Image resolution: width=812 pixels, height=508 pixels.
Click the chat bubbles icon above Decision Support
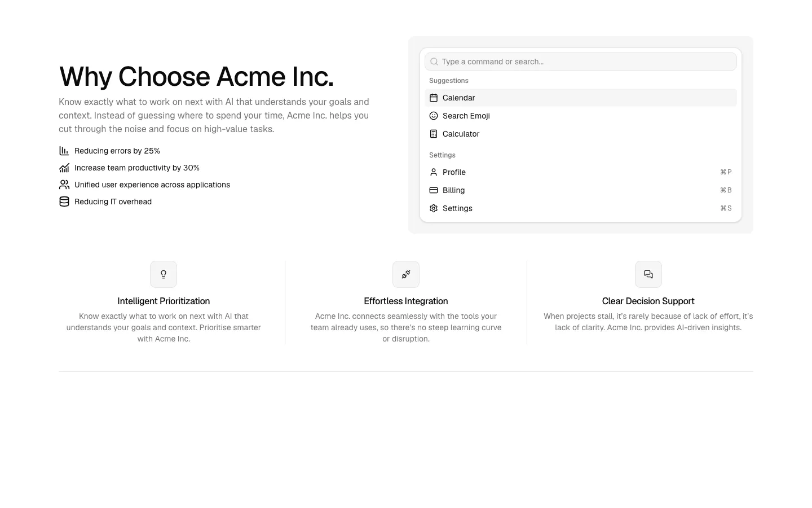tap(648, 274)
